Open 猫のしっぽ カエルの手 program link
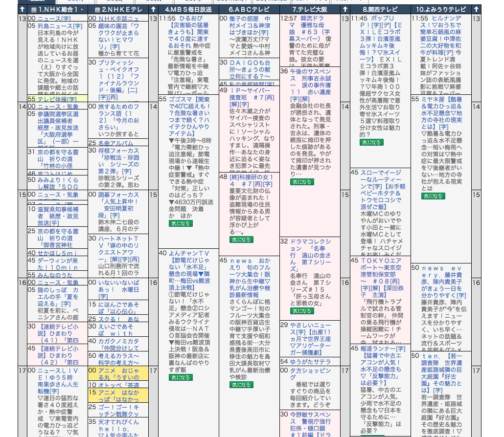Image resolution: width=504 pixels, height=437 pixels. pyautogui.click(x=58, y=296)
